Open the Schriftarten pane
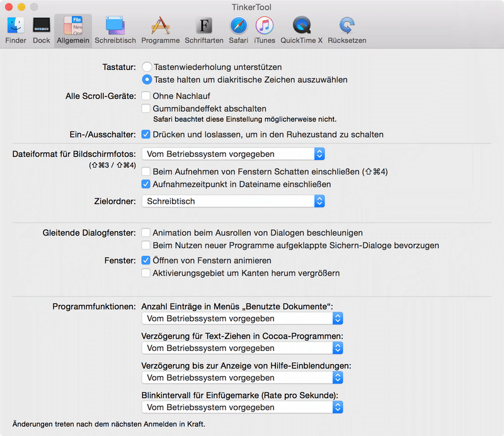Image resolution: width=504 pixels, height=436 pixels. (203, 30)
